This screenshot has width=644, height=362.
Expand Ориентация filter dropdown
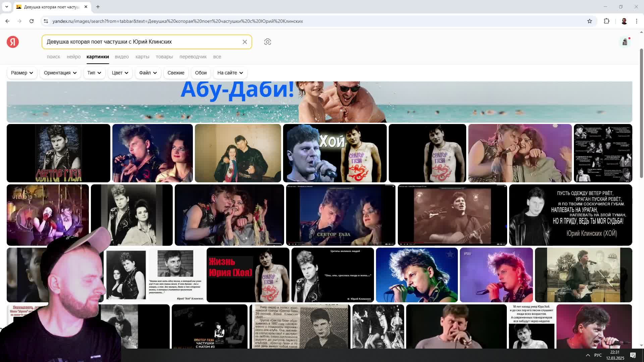[60, 73]
